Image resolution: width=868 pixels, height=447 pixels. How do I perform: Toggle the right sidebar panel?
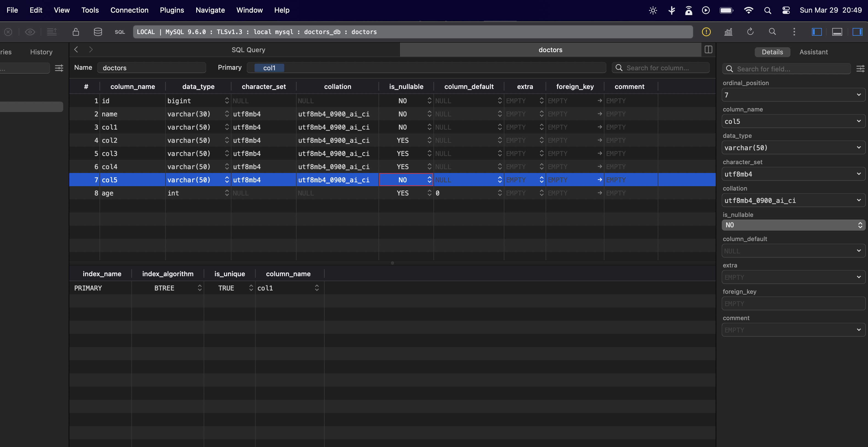pos(857,32)
